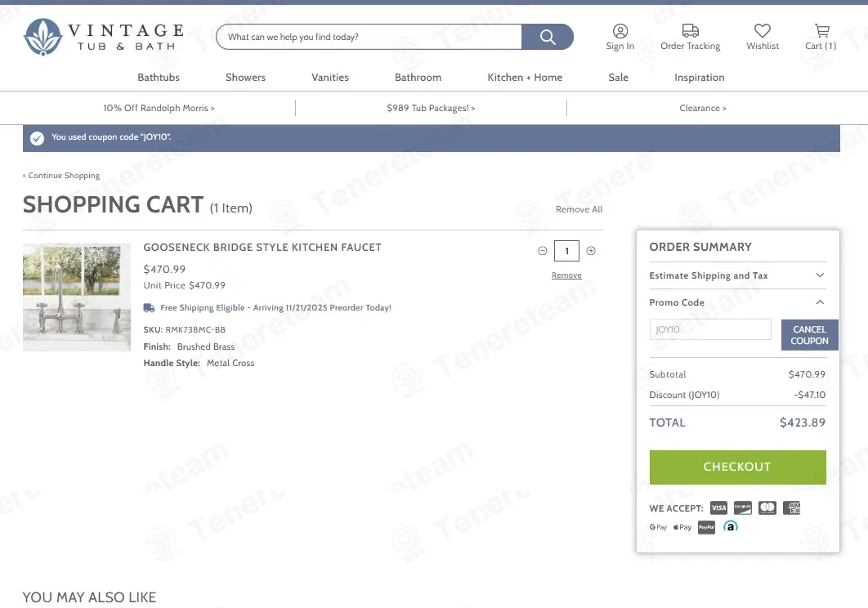
Task: Click the Discount (JOY10) label
Action: (x=684, y=395)
